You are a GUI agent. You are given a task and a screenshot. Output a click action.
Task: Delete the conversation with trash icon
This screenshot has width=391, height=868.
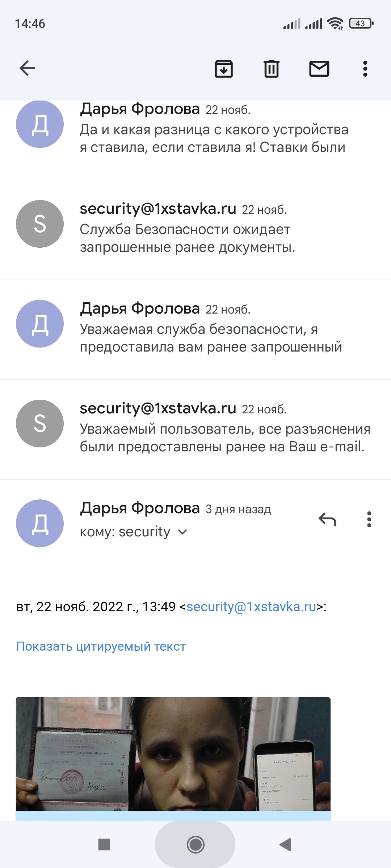tap(271, 68)
